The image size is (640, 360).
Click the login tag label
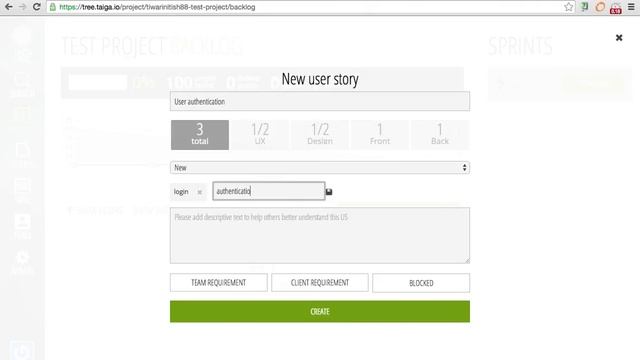(181, 192)
